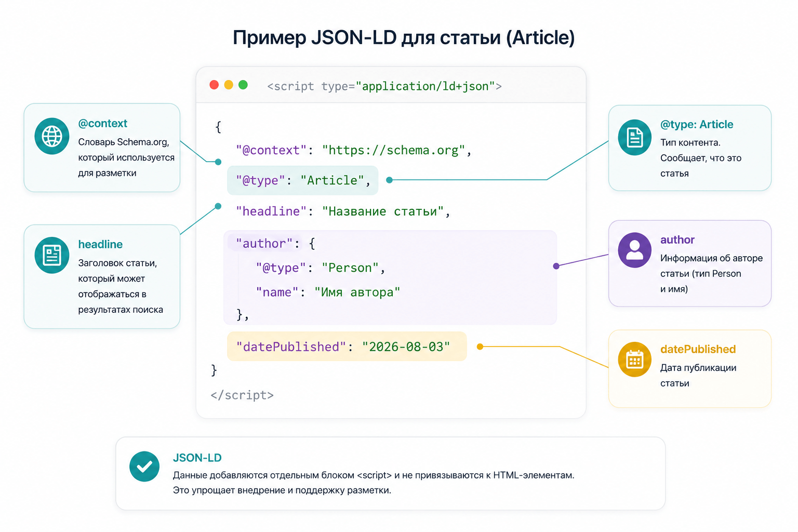Image resolution: width=798 pixels, height=532 pixels.
Task: Click the red dot in code window
Action: [214, 85]
